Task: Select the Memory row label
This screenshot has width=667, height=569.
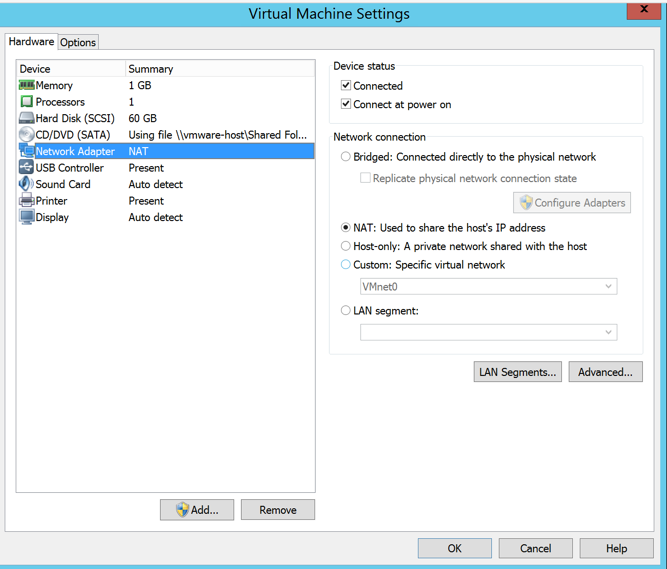Action: point(54,85)
